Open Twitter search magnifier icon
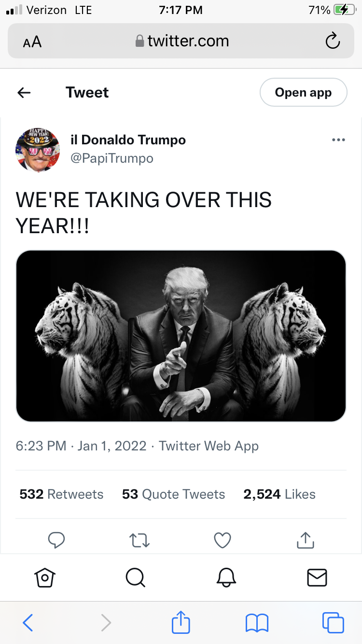Viewport: 362px width, 644px height. click(x=135, y=577)
